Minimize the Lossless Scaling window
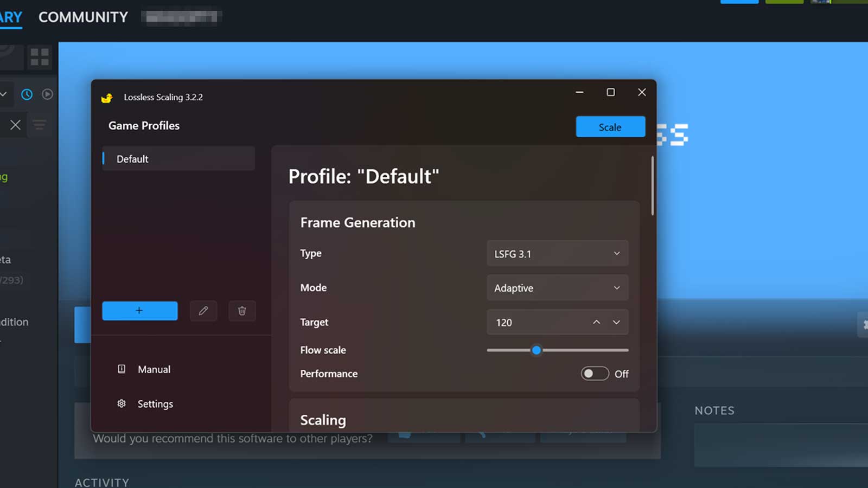This screenshot has height=488, width=868. point(579,92)
